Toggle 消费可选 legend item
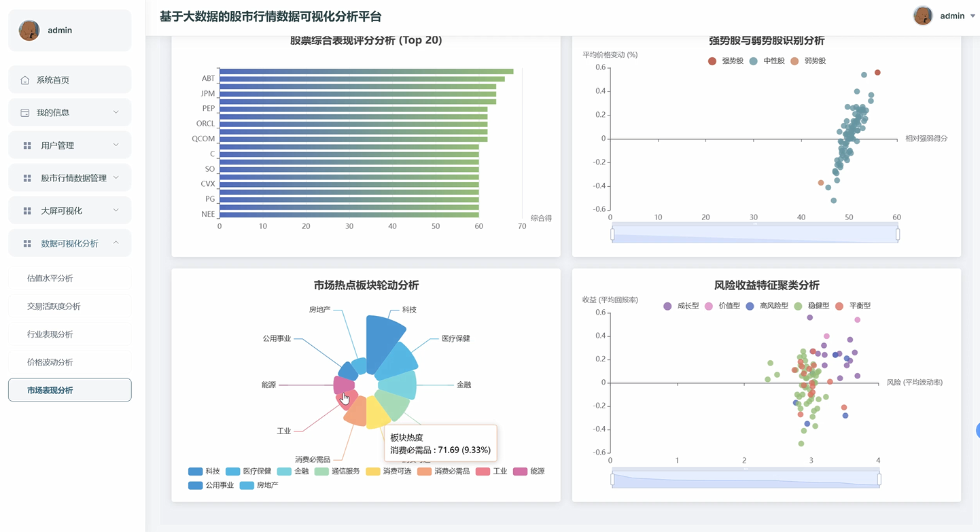The image size is (980, 532). point(389,472)
